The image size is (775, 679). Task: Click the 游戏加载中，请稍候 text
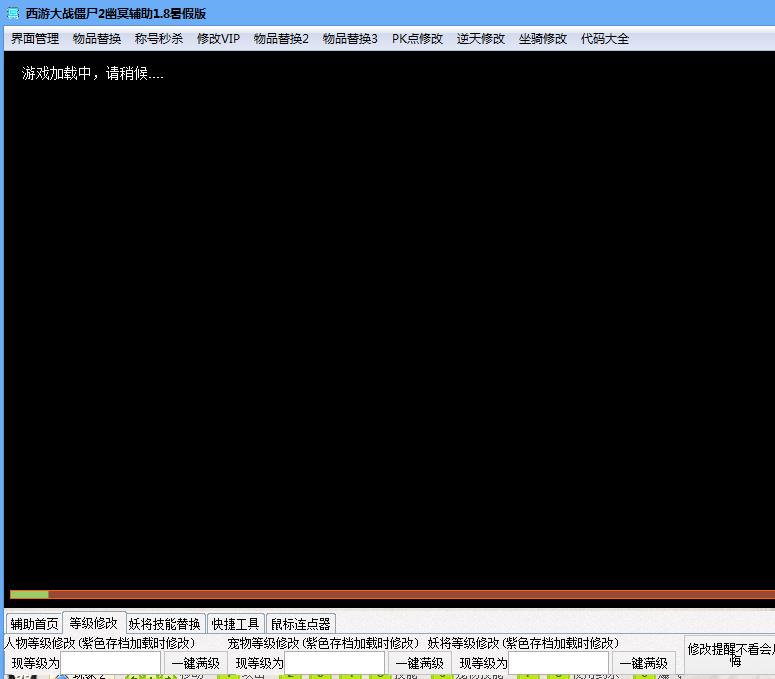pos(92,74)
